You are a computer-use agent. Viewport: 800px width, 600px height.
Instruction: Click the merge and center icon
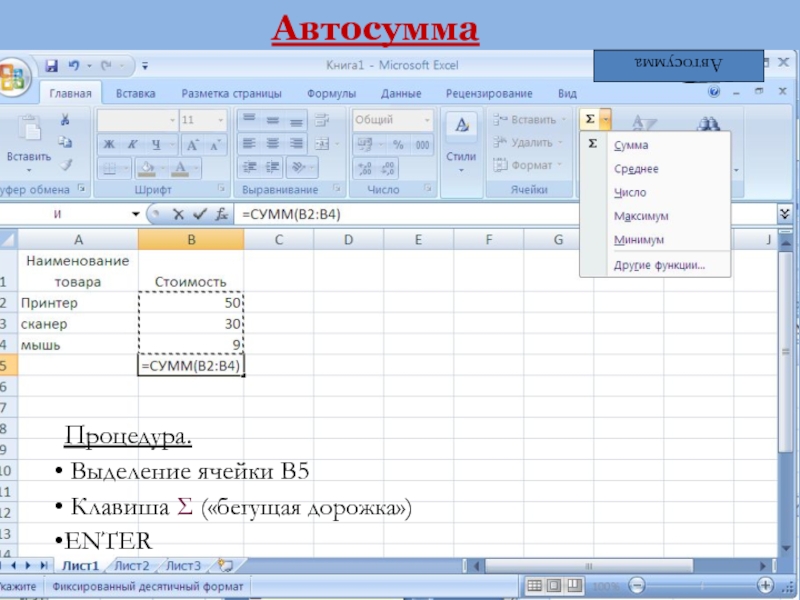[x=322, y=144]
